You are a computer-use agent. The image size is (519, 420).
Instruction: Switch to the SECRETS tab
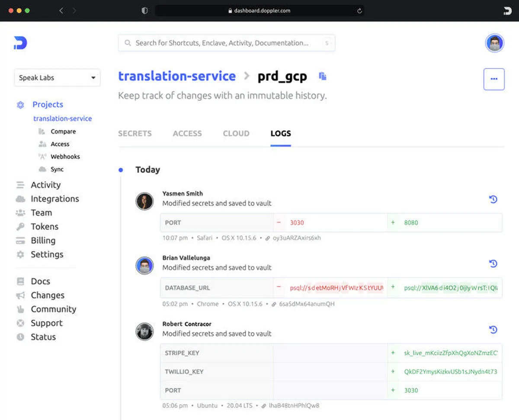135,134
